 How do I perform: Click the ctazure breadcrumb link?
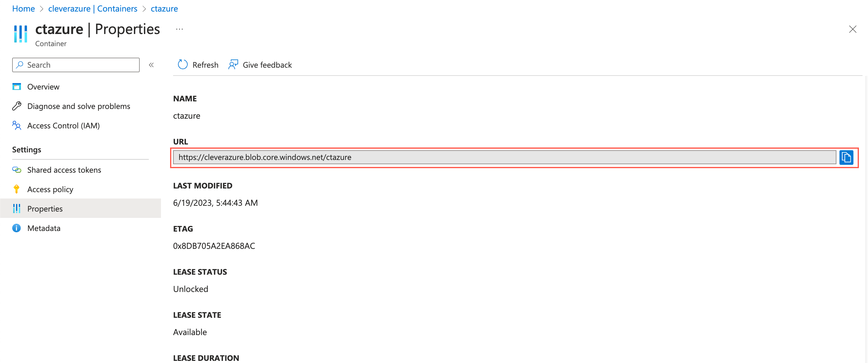pyautogui.click(x=164, y=8)
